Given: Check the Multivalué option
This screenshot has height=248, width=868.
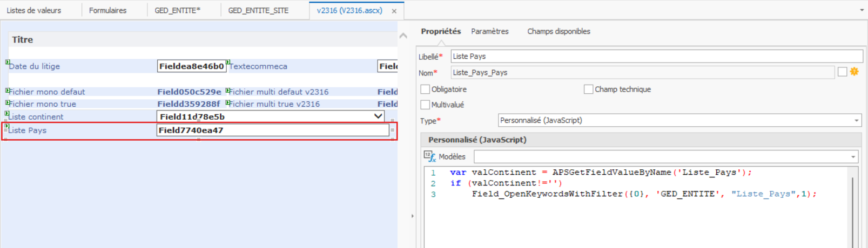Looking at the screenshot, I should 425,105.
